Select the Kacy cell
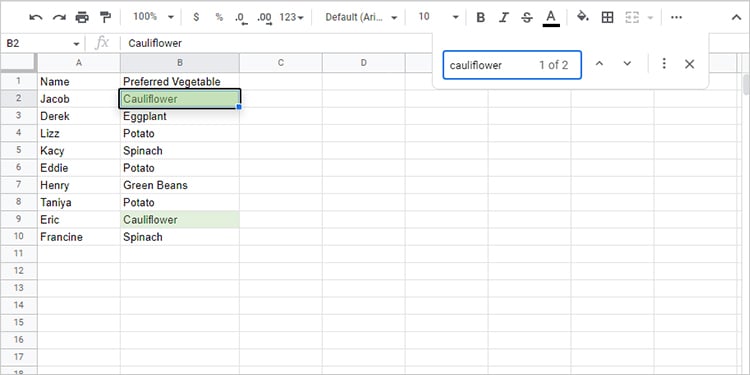Viewport: 750px width, 375px height. pos(79,151)
